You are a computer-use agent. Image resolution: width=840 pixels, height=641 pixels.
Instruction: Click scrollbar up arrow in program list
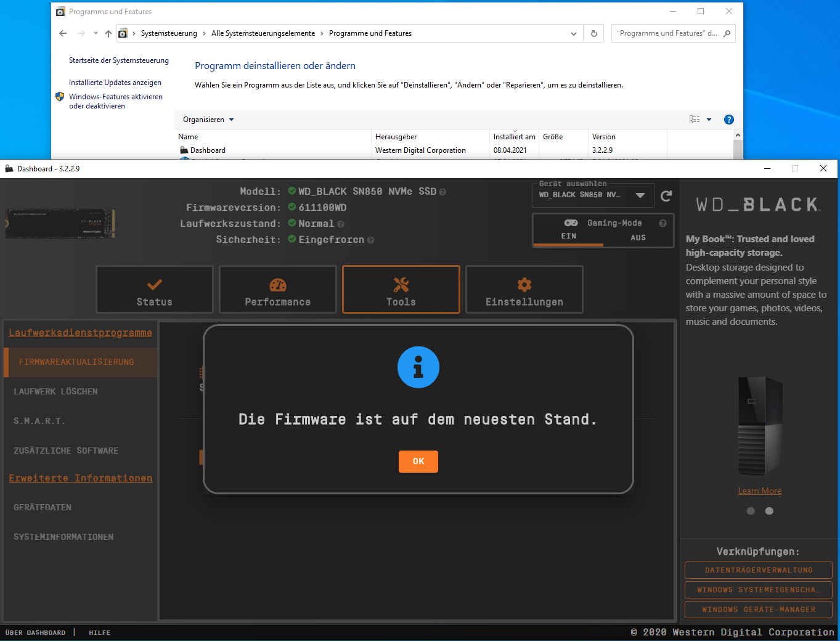[x=738, y=135]
